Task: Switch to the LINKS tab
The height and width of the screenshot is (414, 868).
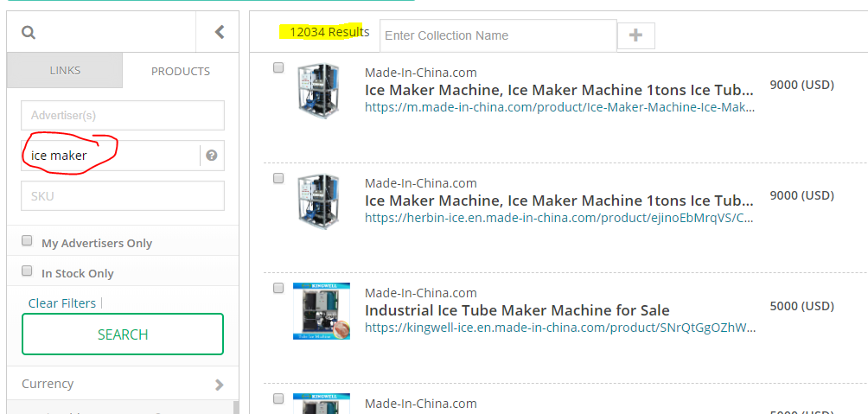Action: coord(65,70)
